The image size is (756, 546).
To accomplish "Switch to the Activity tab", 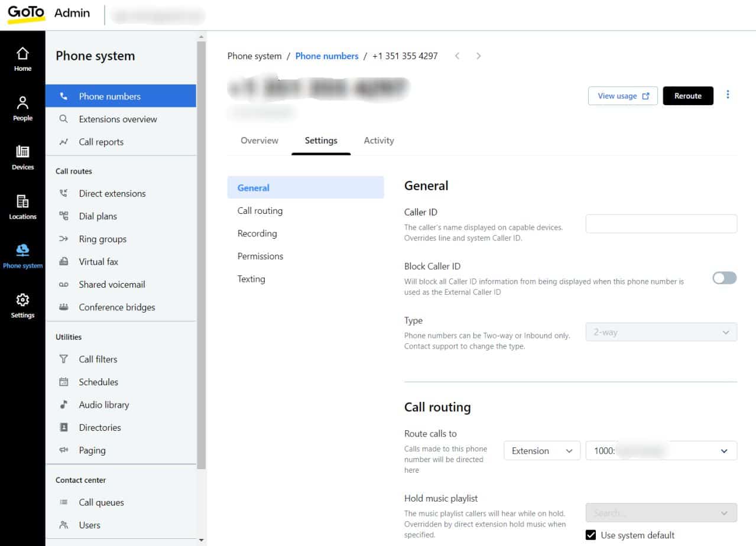I will (x=379, y=141).
